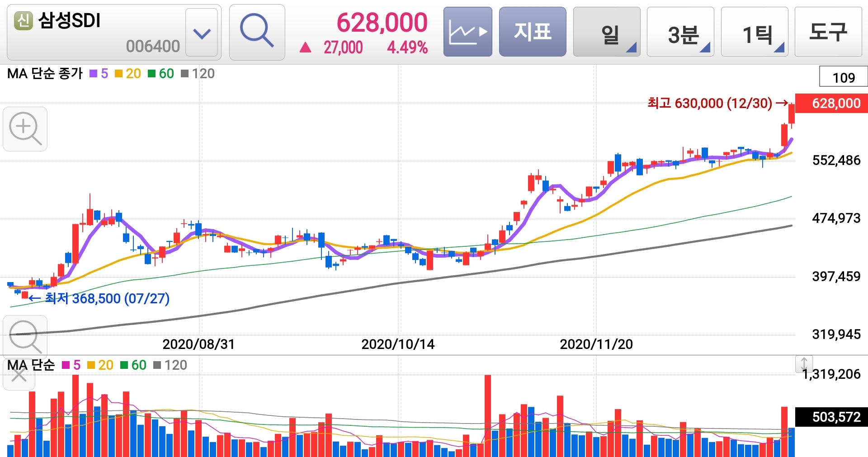Expand the 삼성SDI stock selector dropdown
Screen dimensions: 868x457
point(202,33)
